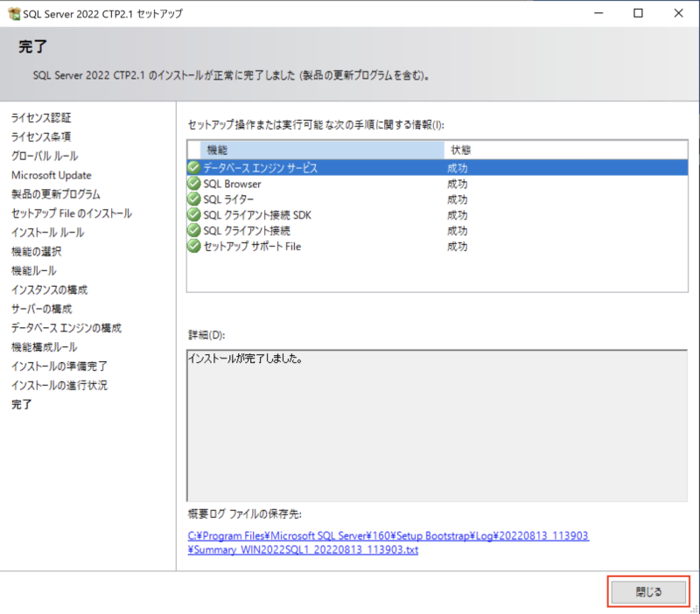The height and width of the screenshot is (614, 700).
Task: Click the インストールの準備完了 step
Action: tap(59, 366)
